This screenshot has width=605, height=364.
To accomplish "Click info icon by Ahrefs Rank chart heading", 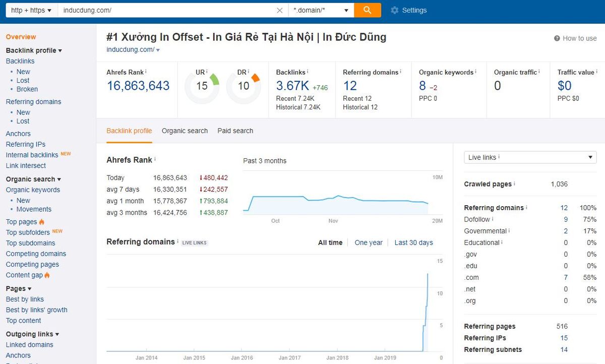I will 155,159.
